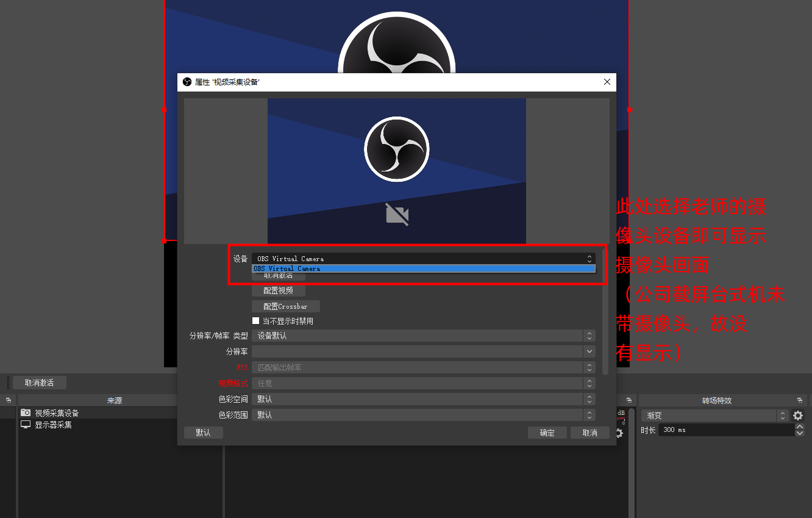Toggle the 当不显示时禁用 checkbox

point(256,321)
